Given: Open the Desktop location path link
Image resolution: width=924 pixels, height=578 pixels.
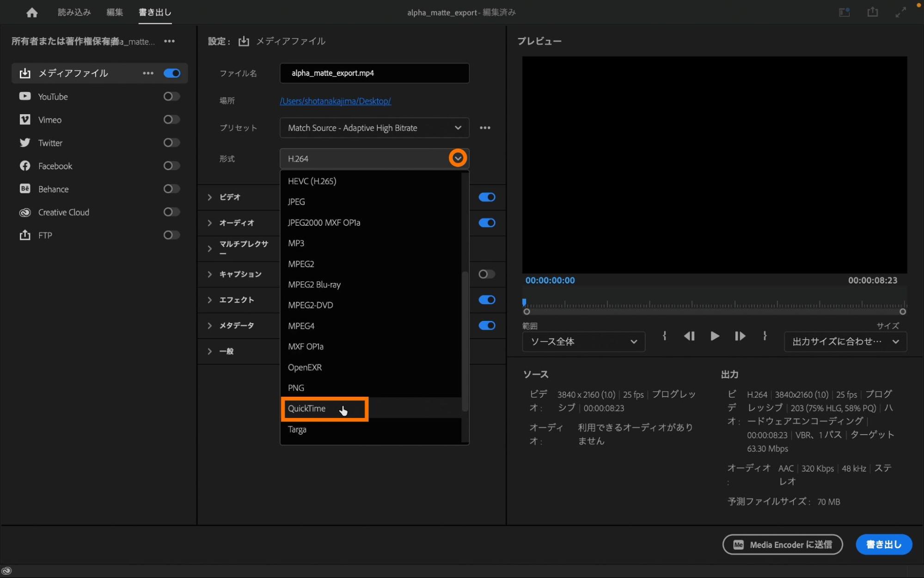Looking at the screenshot, I should [x=335, y=101].
